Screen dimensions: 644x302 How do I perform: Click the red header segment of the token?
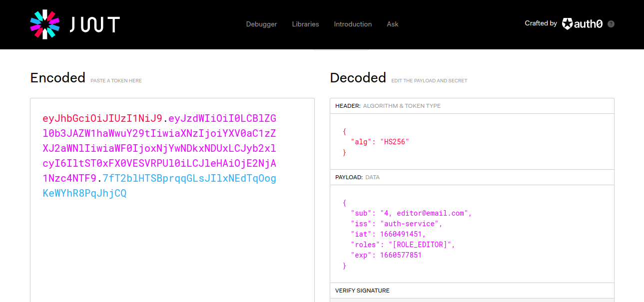click(103, 118)
